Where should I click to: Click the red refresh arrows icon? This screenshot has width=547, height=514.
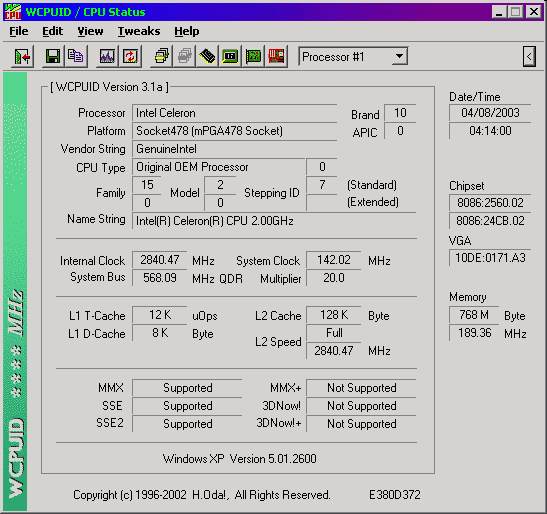click(x=130, y=56)
